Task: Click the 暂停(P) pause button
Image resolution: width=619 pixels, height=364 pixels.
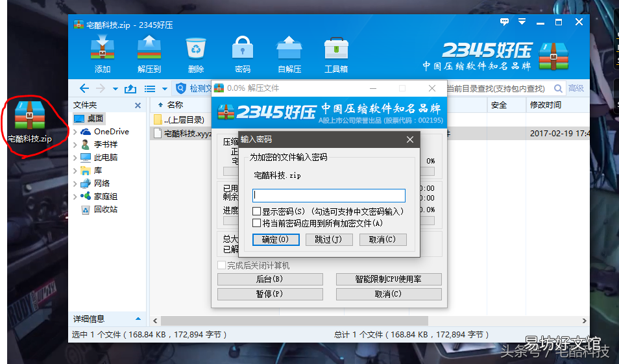Action: [270, 294]
